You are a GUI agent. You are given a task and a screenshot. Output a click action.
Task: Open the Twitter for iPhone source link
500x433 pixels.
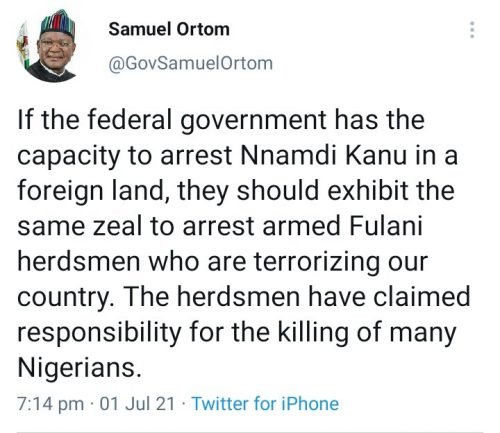pyautogui.click(x=266, y=404)
